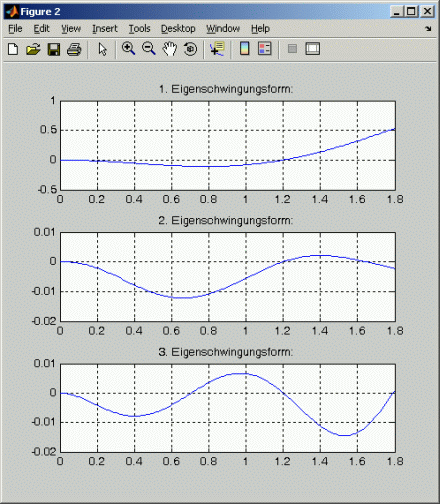440x504 pixels.
Task: Open the File menu
Action: [15, 29]
